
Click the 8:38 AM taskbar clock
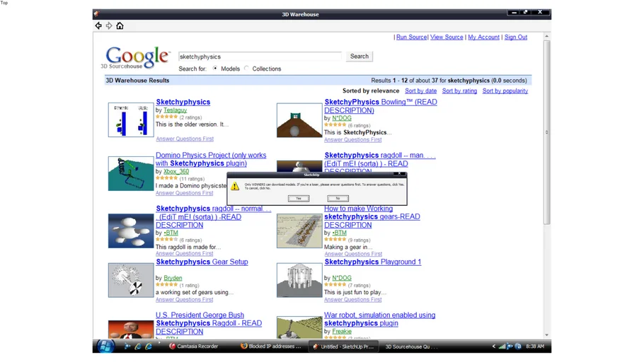[535, 346]
